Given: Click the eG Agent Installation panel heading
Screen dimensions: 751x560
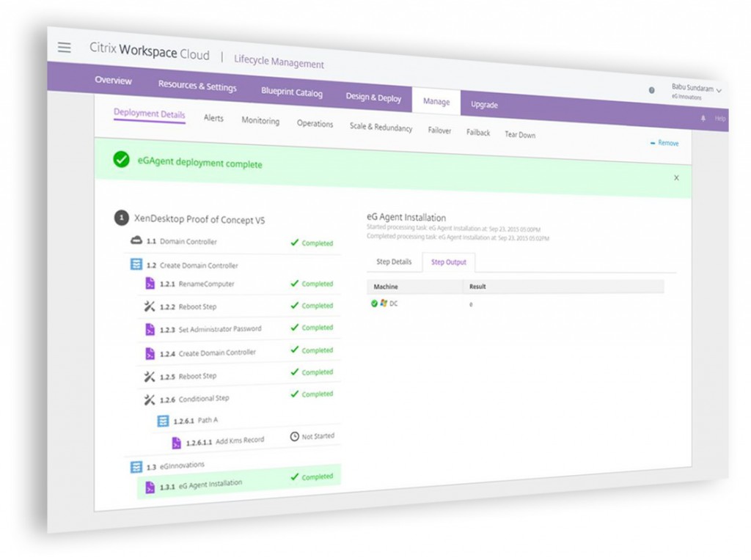Looking at the screenshot, I should point(406,217).
